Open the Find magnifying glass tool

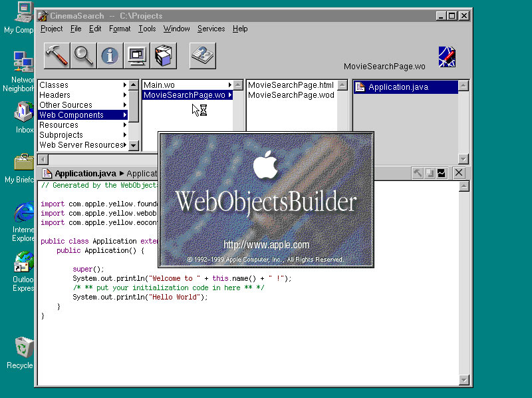pos(84,55)
